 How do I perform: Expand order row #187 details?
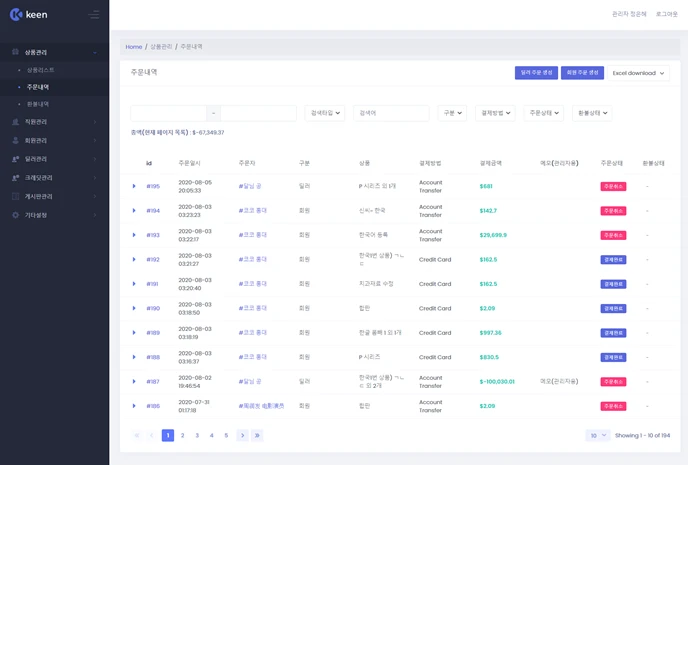134,381
